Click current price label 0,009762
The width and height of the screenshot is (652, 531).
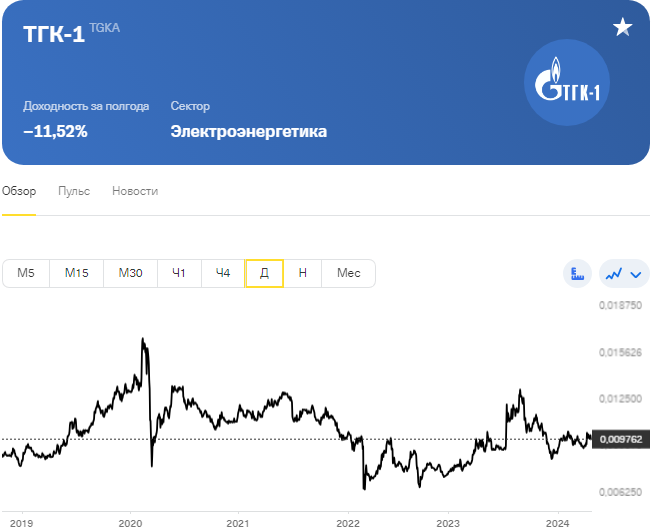[x=620, y=439]
